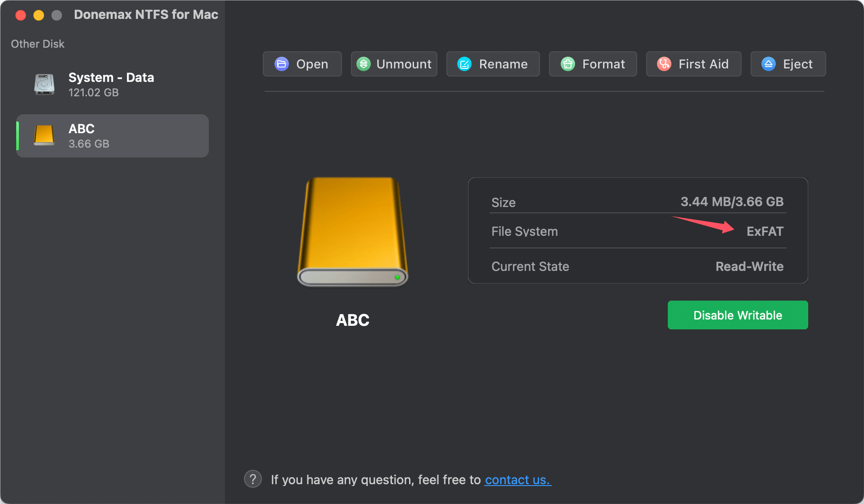Click the Rename pencil icon
The height and width of the screenshot is (504, 864).
(x=463, y=64)
